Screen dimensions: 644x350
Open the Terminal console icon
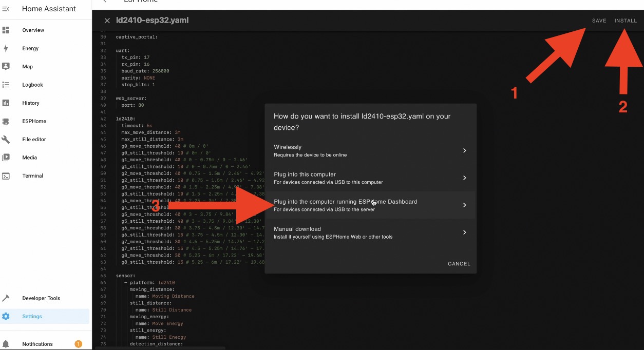coord(6,176)
